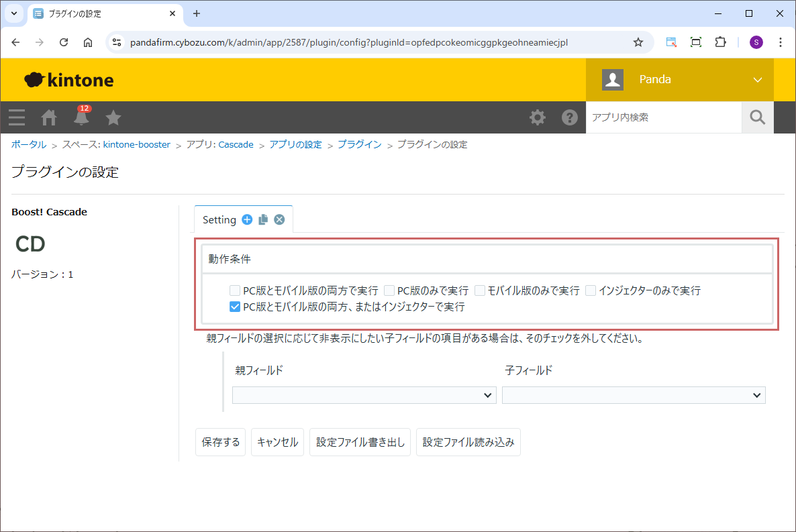Delete the Setting tab with X icon
Screen dimensions: 796x532
279,219
